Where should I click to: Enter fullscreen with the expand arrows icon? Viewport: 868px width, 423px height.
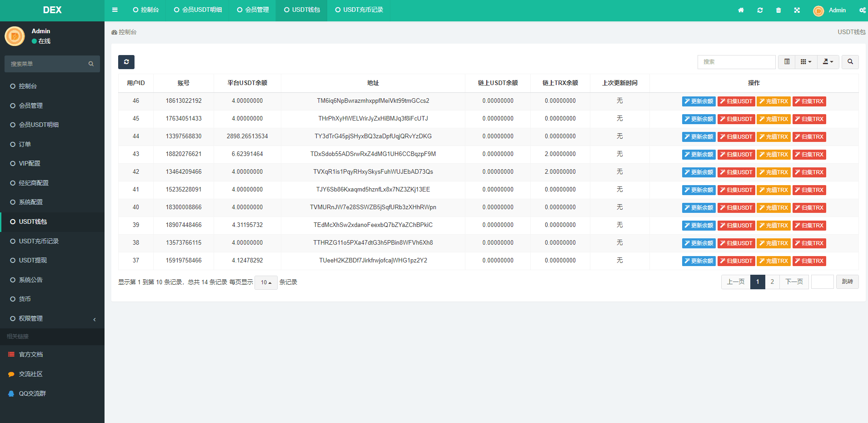pyautogui.click(x=797, y=10)
